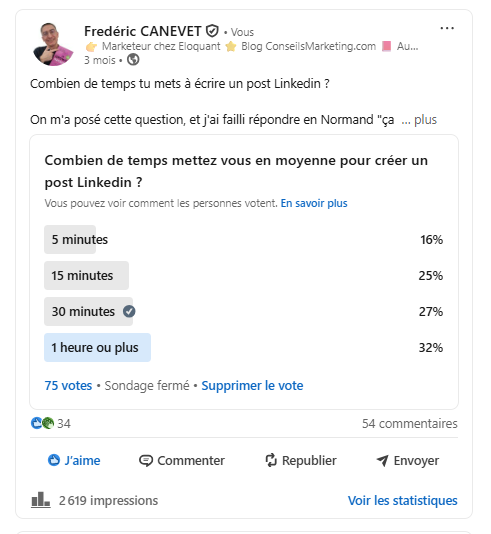Open the '54 commentaires' link
The height and width of the screenshot is (534, 491).
point(410,423)
